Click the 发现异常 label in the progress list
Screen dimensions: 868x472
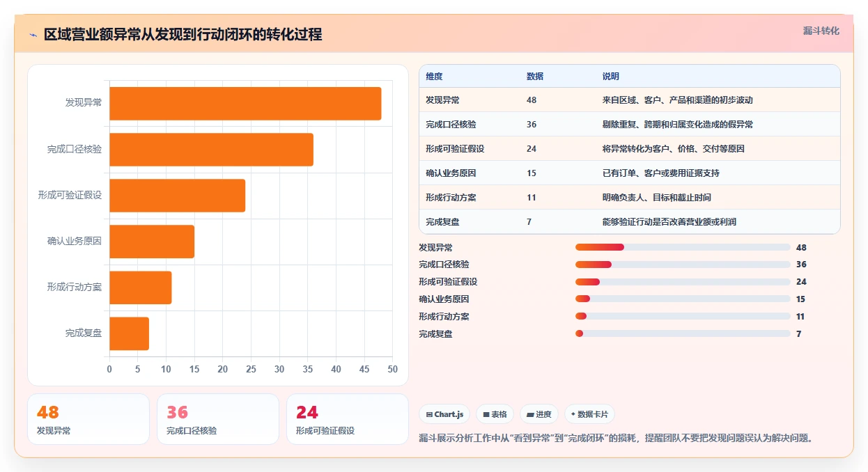point(435,247)
